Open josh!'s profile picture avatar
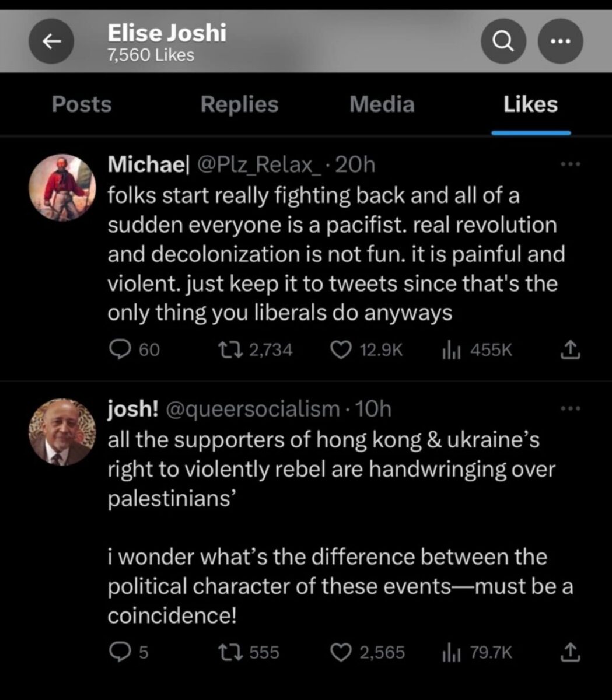This screenshot has width=612, height=700. tap(62, 432)
